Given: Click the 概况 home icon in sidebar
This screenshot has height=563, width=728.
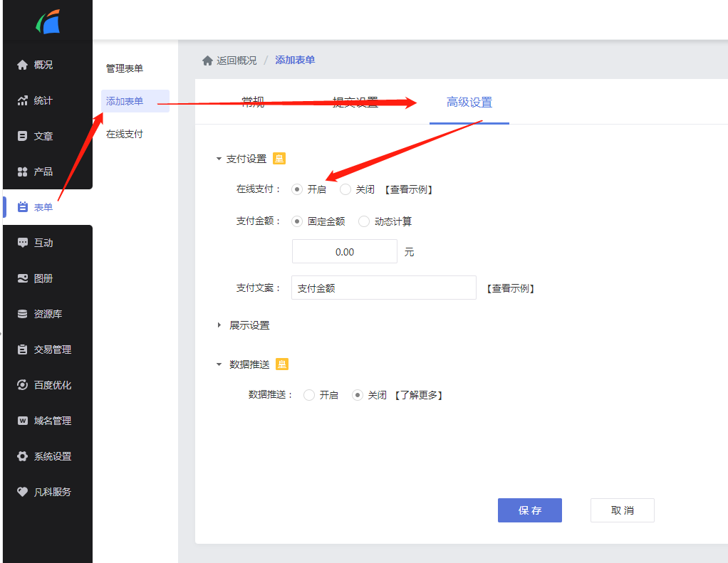Looking at the screenshot, I should [x=22, y=65].
